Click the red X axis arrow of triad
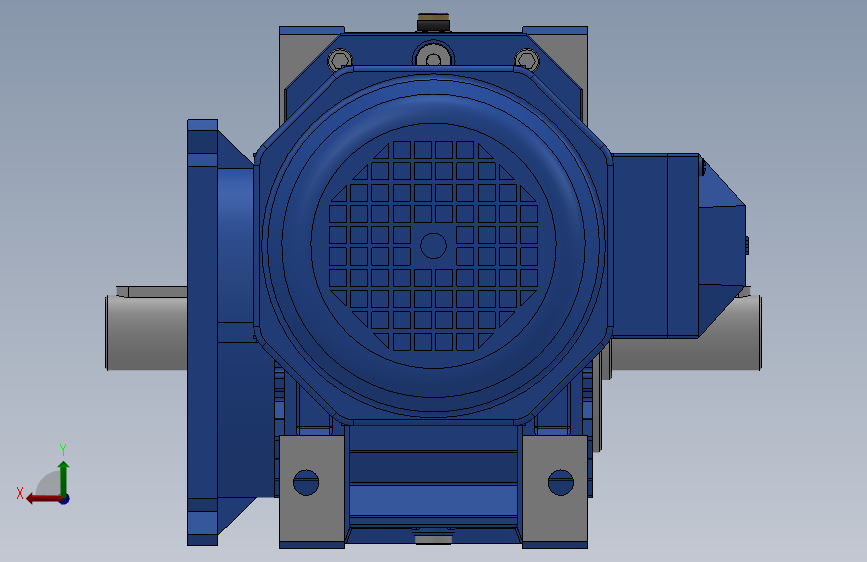Image resolution: width=867 pixels, height=562 pixels. click(44, 499)
